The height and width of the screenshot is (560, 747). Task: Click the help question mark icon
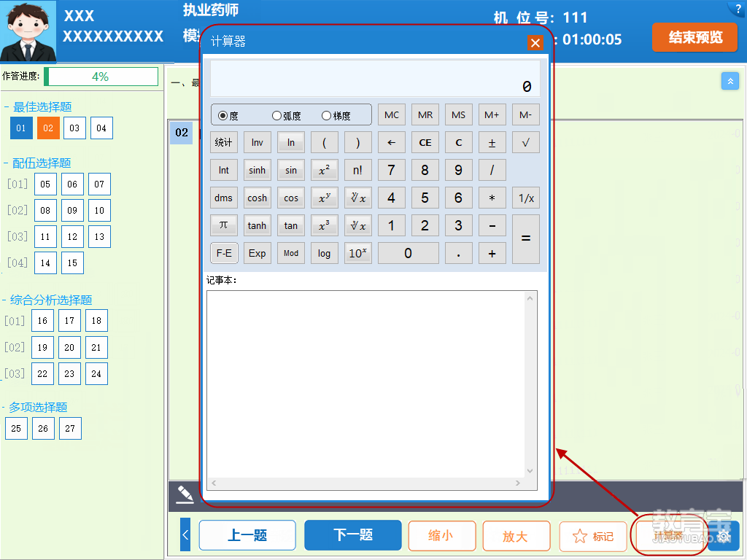[x=737, y=9]
